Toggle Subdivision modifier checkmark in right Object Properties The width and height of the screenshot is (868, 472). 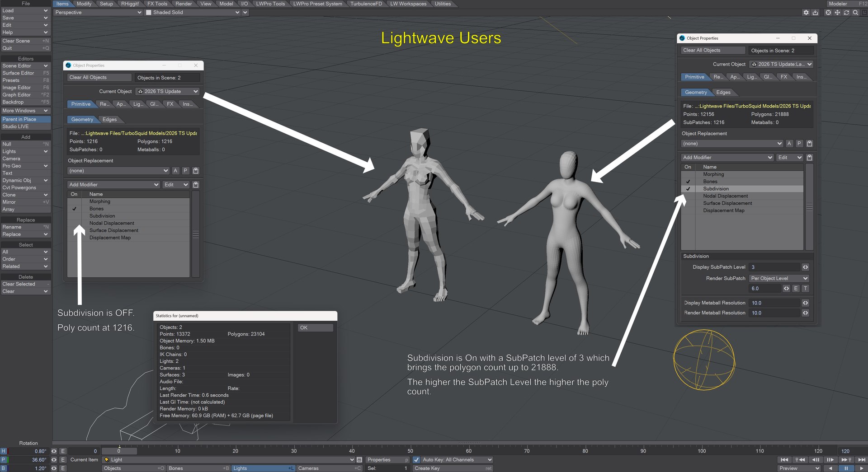pos(688,189)
